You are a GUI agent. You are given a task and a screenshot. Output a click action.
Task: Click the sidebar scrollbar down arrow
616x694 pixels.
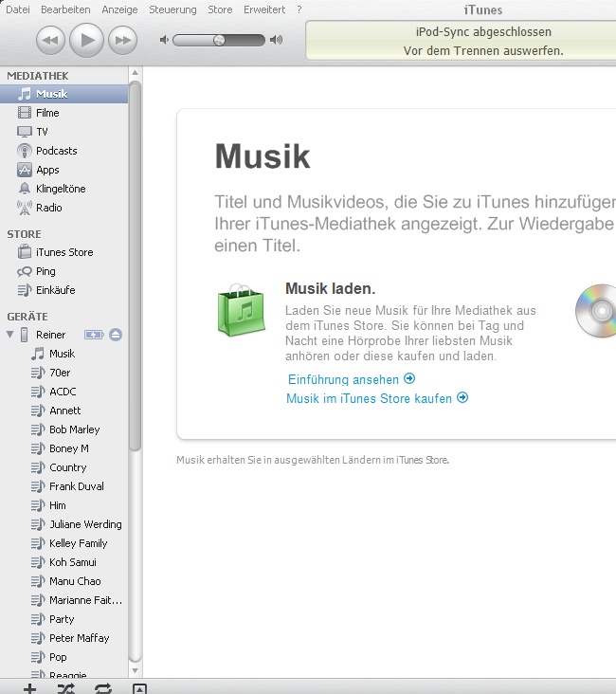(135, 671)
